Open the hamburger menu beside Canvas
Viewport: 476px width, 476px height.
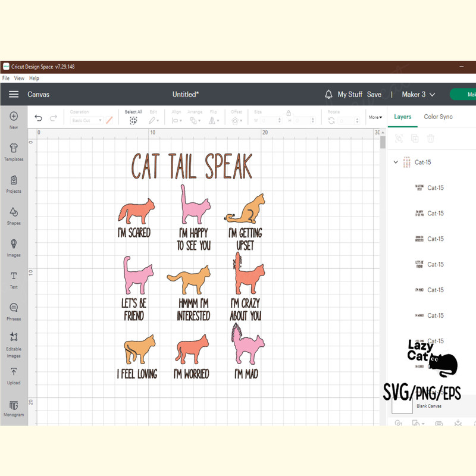14,94
